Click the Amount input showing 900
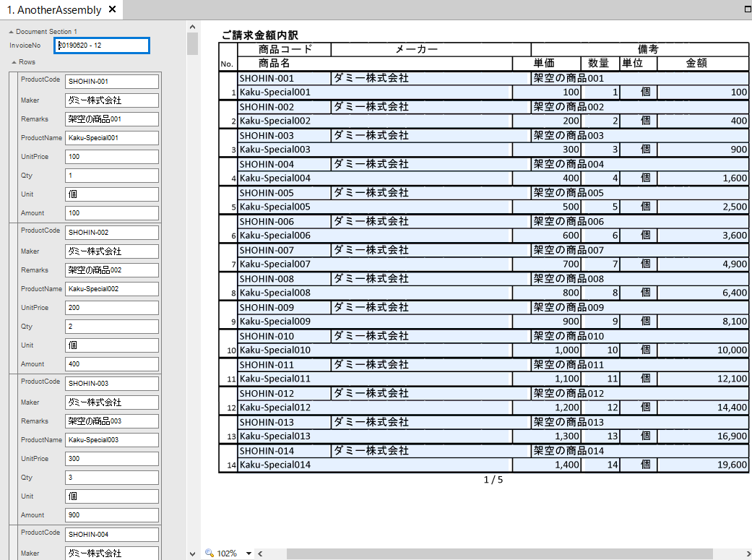The image size is (752, 560). coord(112,515)
